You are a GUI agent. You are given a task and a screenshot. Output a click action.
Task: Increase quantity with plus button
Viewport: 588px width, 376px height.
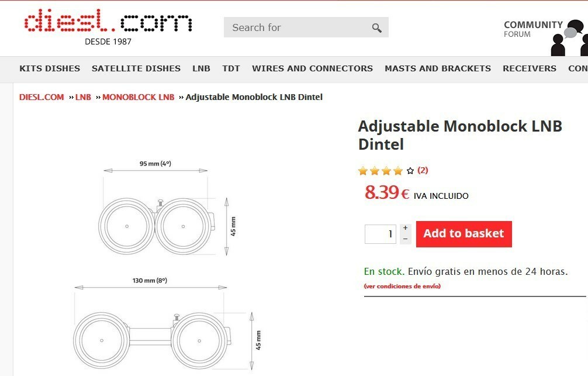(406, 228)
